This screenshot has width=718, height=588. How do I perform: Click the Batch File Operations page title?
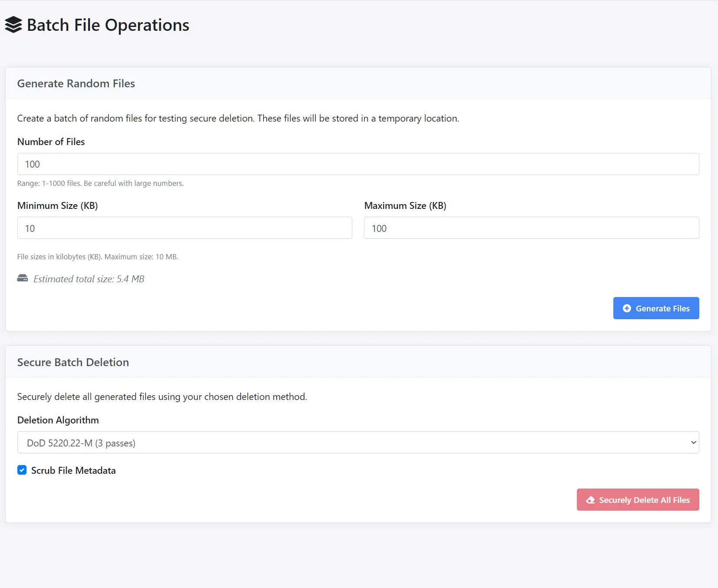[x=108, y=25]
